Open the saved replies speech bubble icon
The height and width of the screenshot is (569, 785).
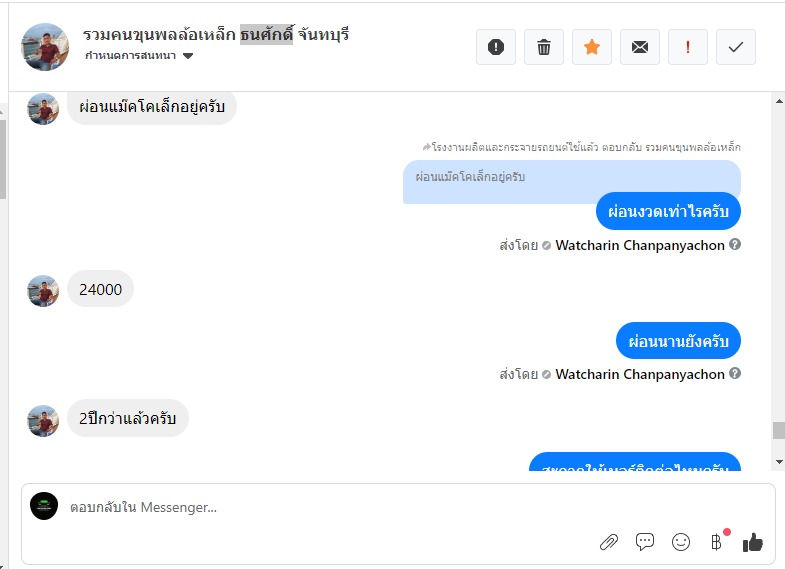pos(645,542)
